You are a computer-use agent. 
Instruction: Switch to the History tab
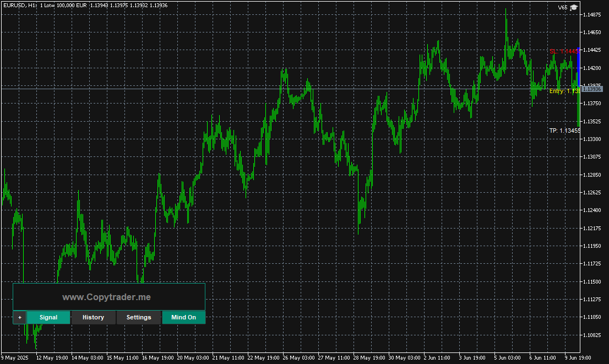click(x=93, y=317)
